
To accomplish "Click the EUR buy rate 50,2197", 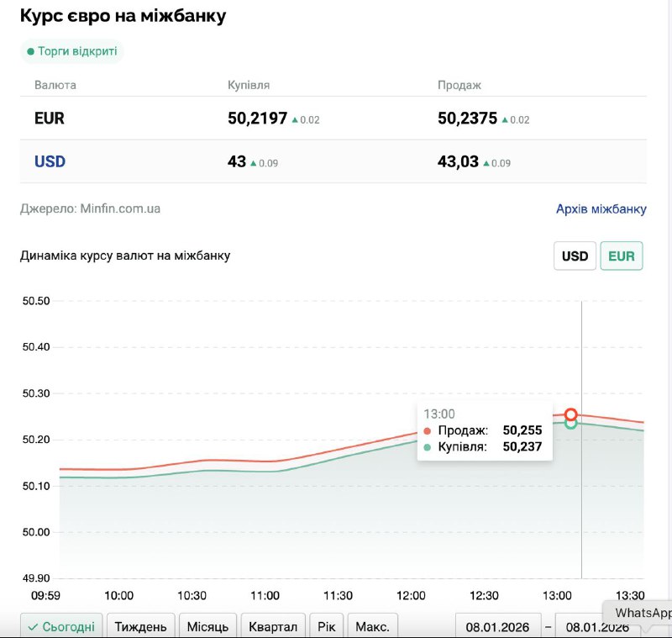I will (x=257, y=119).
